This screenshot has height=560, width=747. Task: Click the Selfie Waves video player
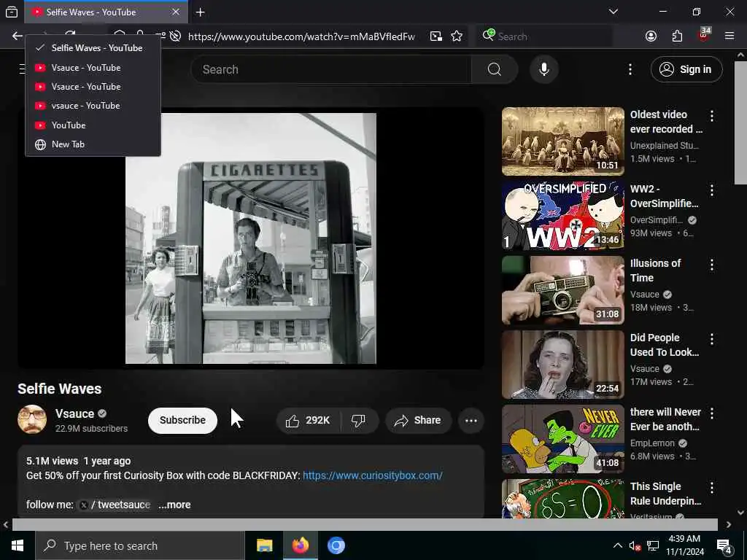251,238
